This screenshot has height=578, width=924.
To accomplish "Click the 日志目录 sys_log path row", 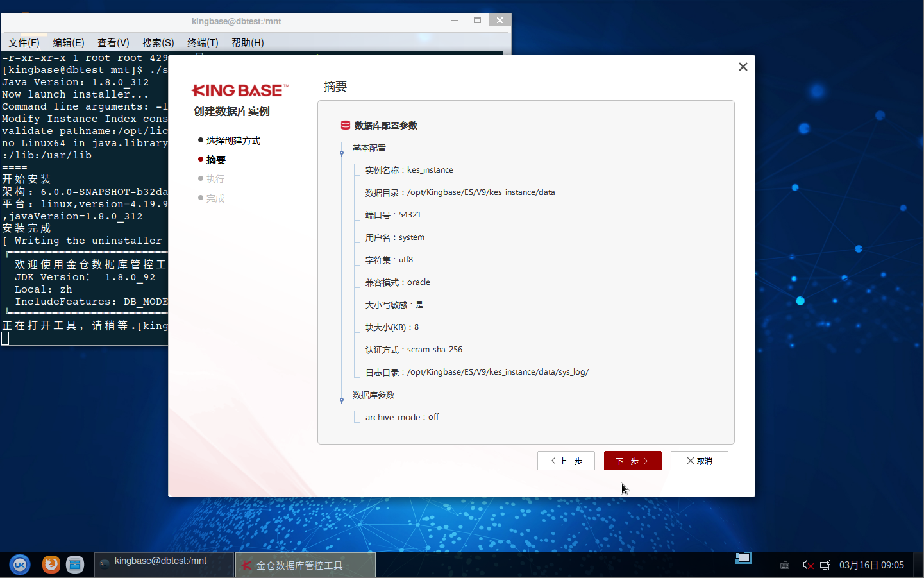I will (x=477, y=372).
